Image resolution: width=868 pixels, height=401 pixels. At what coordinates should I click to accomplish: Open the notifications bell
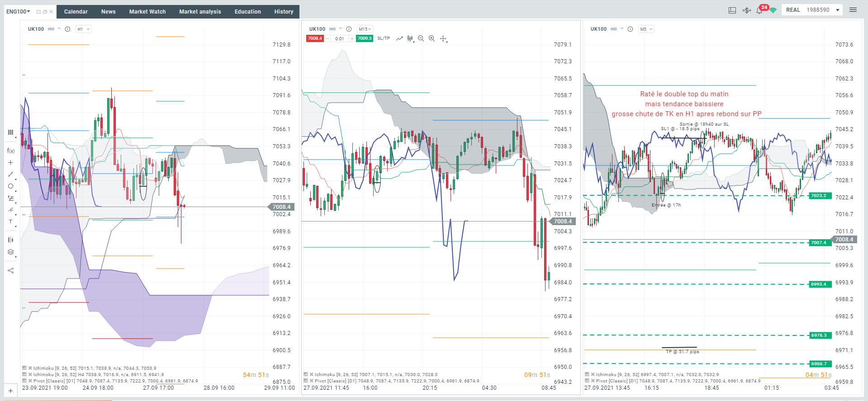(x=759, y=10)
